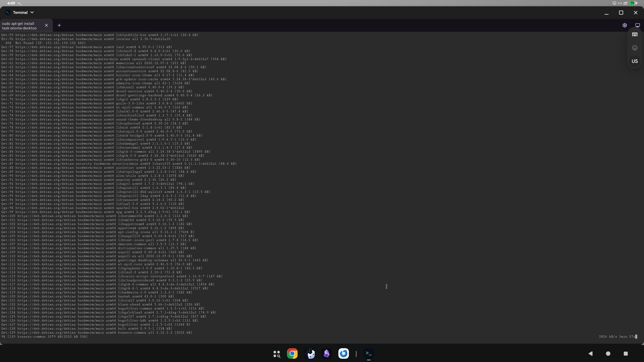
Task: Click the Terminal icon in the taskbar
Action: coord(369,353)
